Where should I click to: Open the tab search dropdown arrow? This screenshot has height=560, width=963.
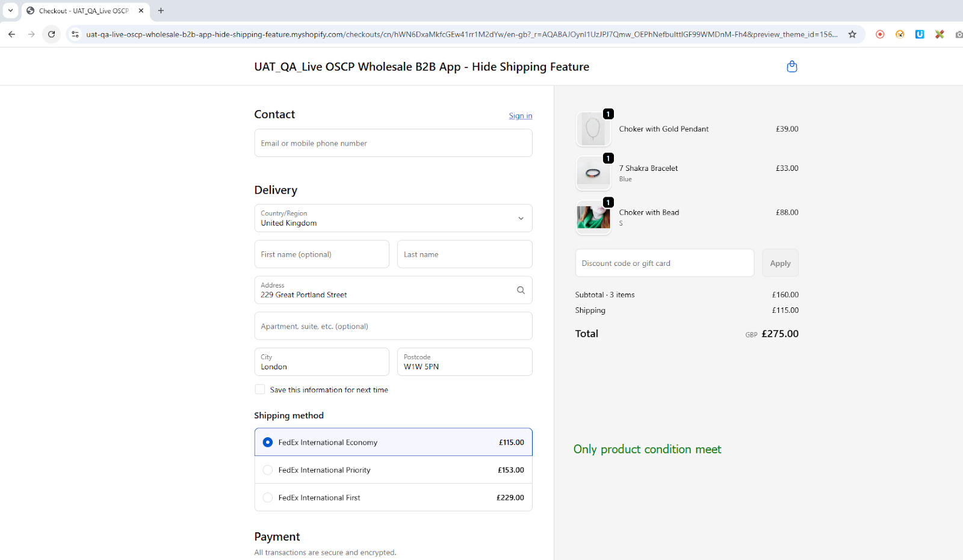click(10, 11)
